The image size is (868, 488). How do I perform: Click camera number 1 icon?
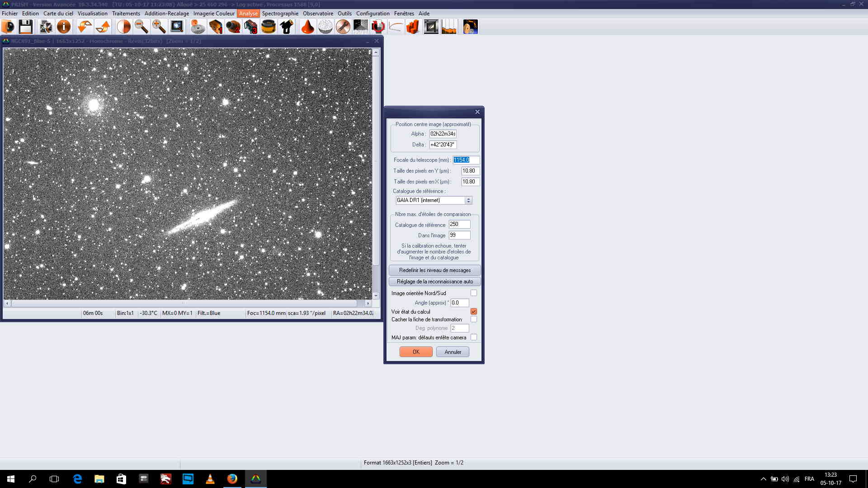pos(216,27)
